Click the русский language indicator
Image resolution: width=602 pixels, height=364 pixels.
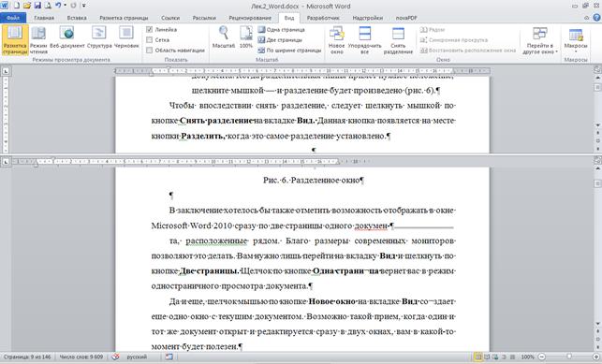(x=137, y=357)
